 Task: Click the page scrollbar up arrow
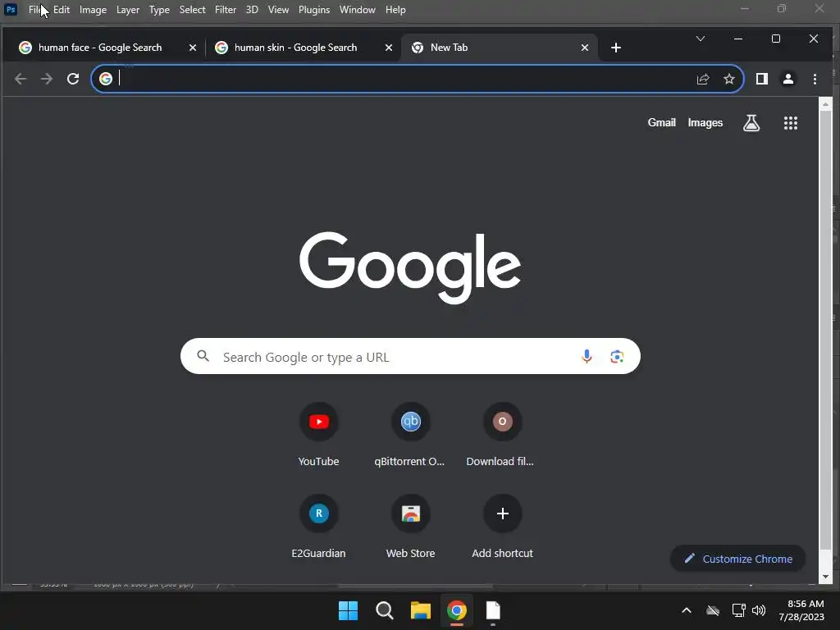click(x=825, y=104)
